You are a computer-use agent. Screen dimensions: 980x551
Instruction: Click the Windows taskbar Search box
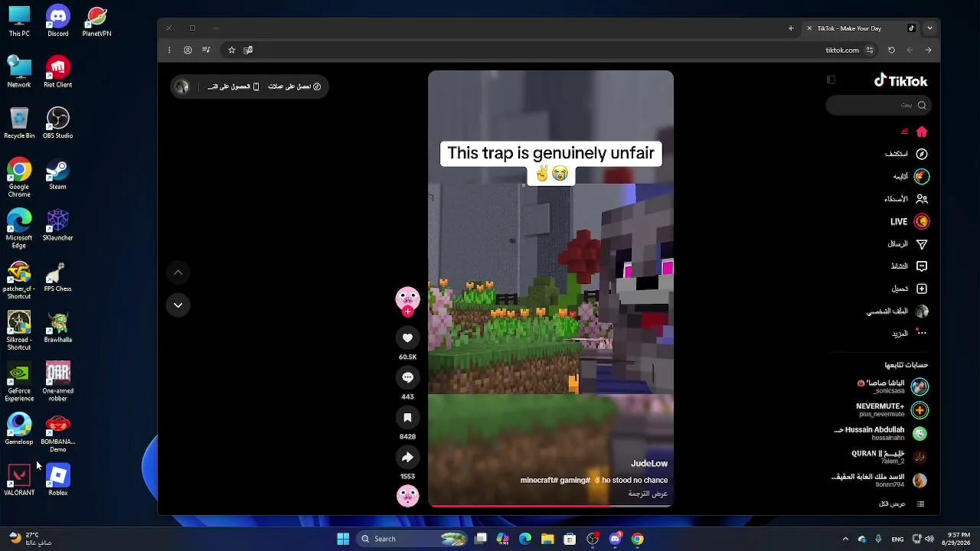[x=413, y=539]
